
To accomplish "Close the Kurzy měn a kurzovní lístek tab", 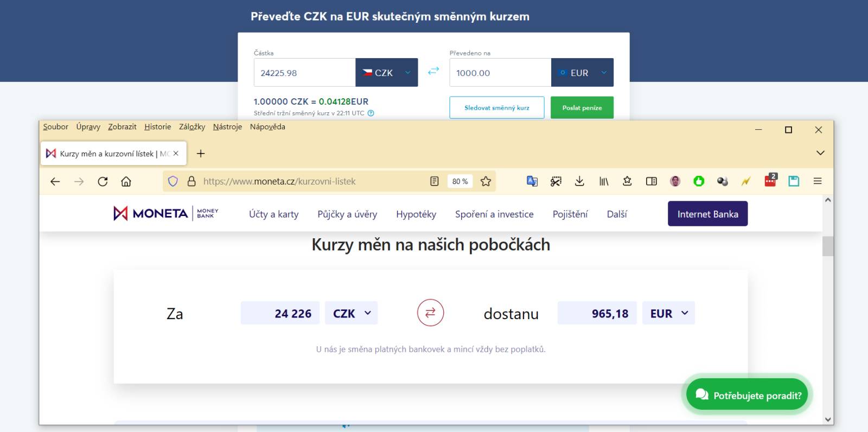I will (176, 154).
